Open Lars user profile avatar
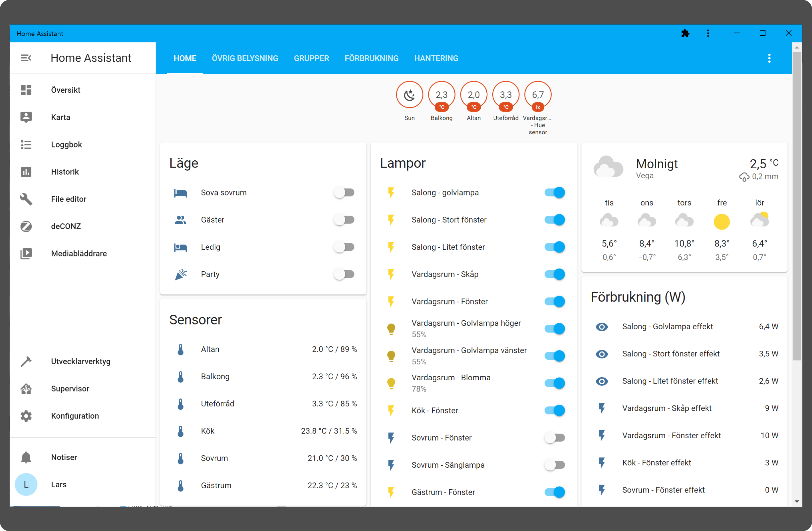The height and width of the screenshot is (531, 812). (26, 484)
